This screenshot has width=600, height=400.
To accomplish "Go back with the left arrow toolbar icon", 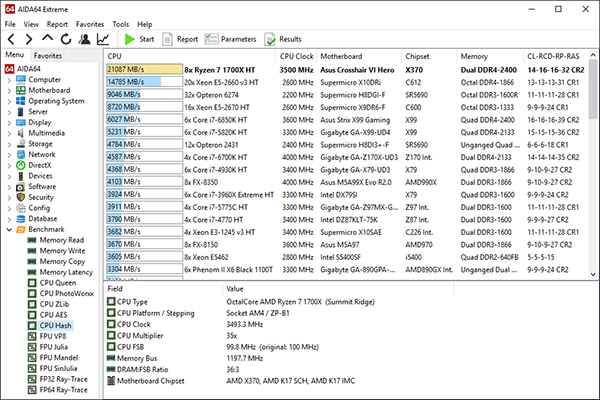I will (x=11, y=39).
